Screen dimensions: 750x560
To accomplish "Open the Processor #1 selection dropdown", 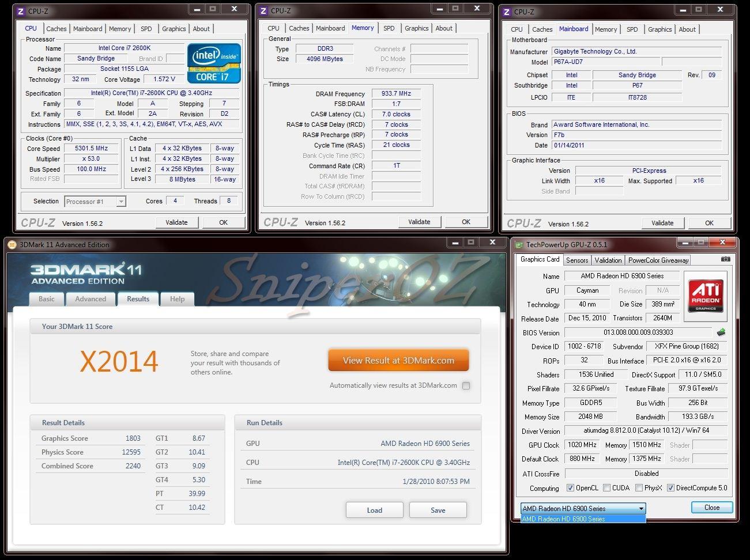I will pyautogui.click(x=95, y=202).
